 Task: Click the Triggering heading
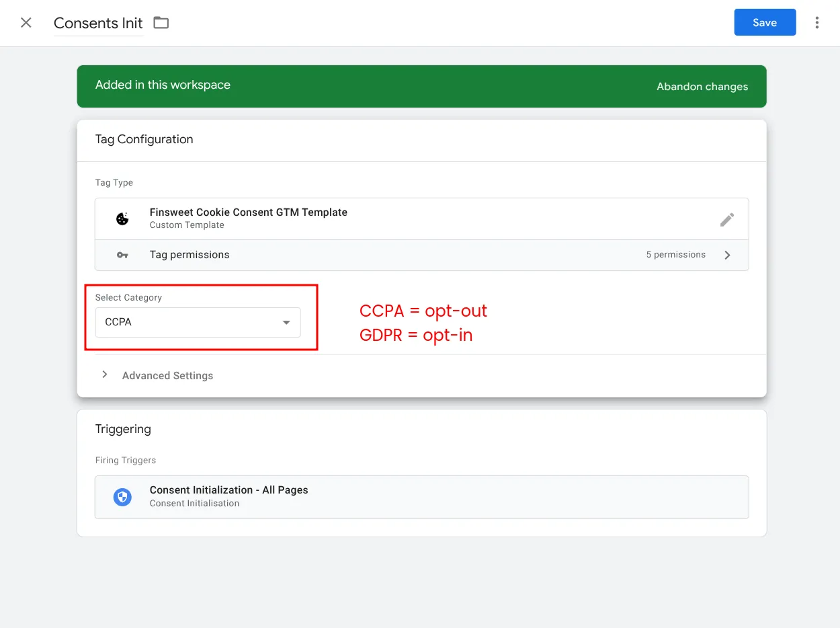coord(123,429)
